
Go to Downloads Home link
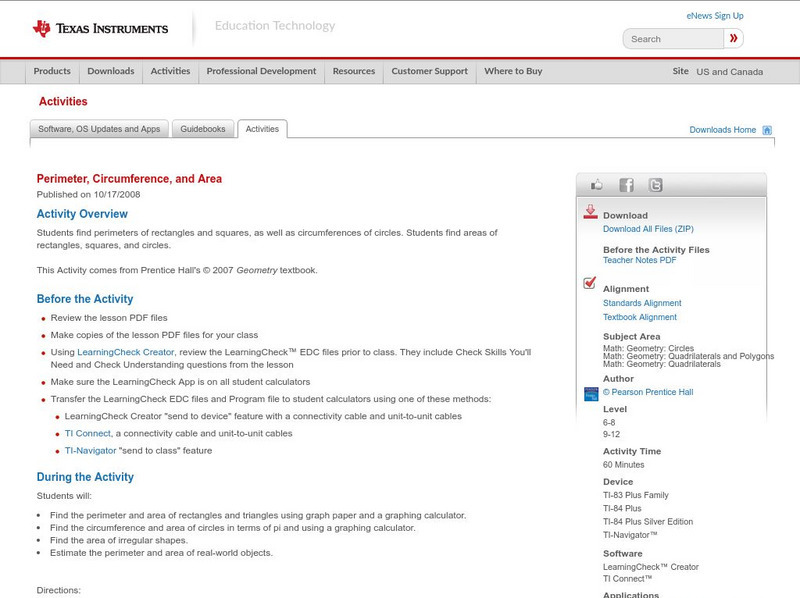722,130
